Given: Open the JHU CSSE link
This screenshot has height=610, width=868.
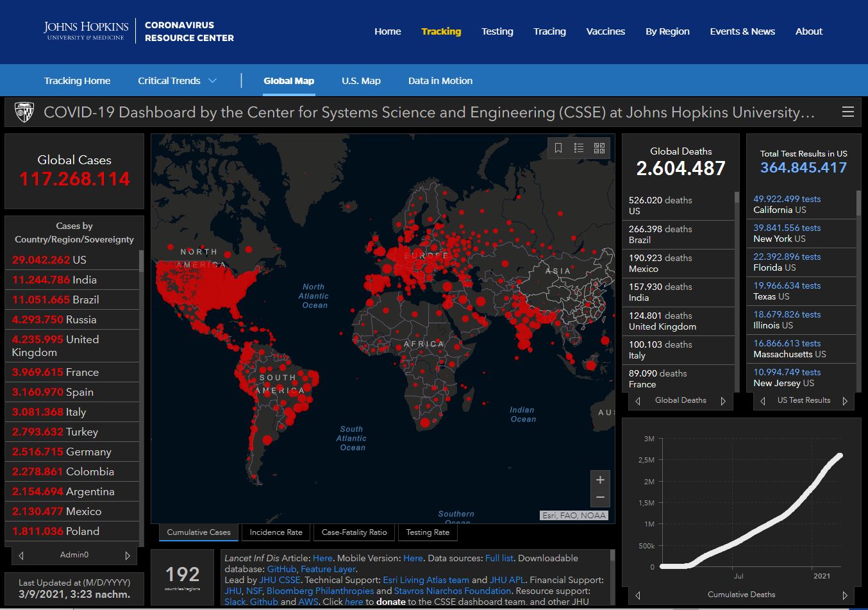Looking at the screenshot, I should (x=280, y=580).
